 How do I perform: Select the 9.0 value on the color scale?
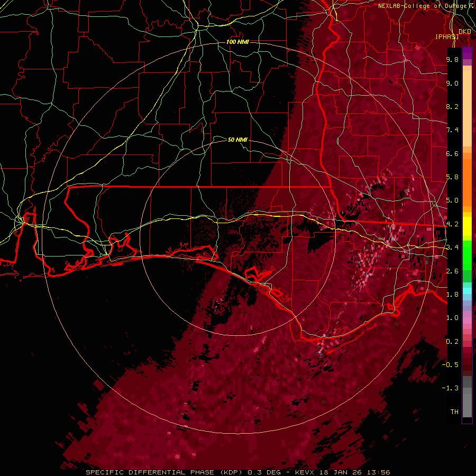coord(452,83)
